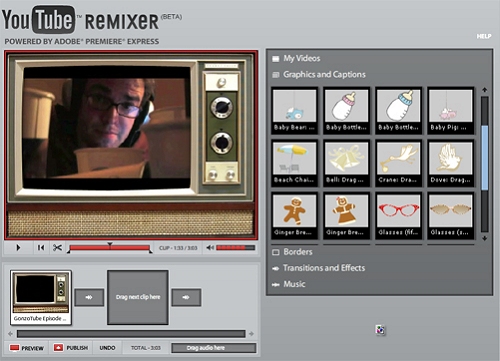This screenshot has width=500, height=361.
Task: Collapse the Graphics and Captions section
Action: pos(324,74)
